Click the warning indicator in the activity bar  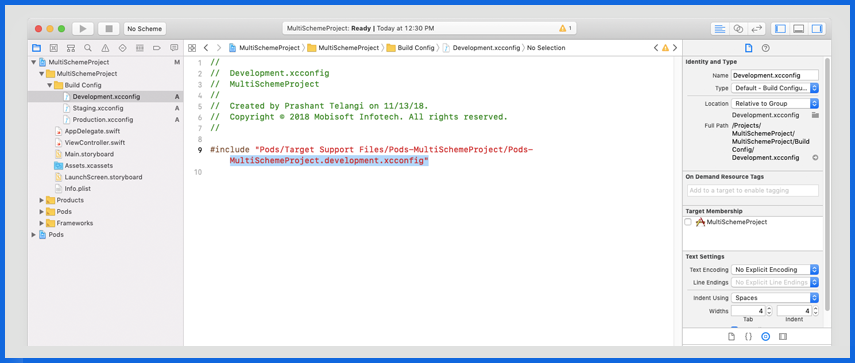coord(565,28)
